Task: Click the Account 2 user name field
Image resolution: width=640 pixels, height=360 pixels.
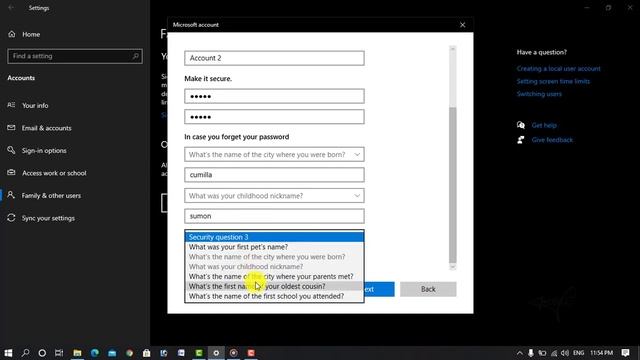Action: coord(274,58)
